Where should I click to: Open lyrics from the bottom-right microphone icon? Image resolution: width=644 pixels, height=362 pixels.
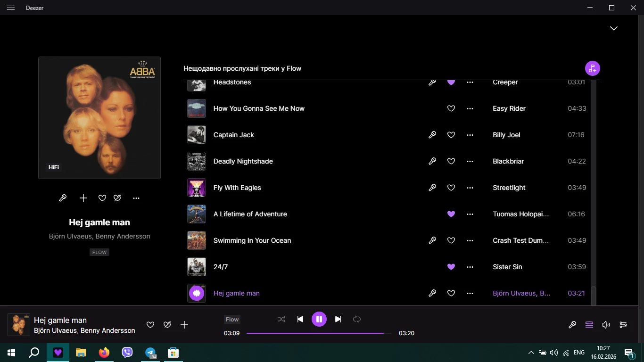pyautogui.click(x=572, y=325)
